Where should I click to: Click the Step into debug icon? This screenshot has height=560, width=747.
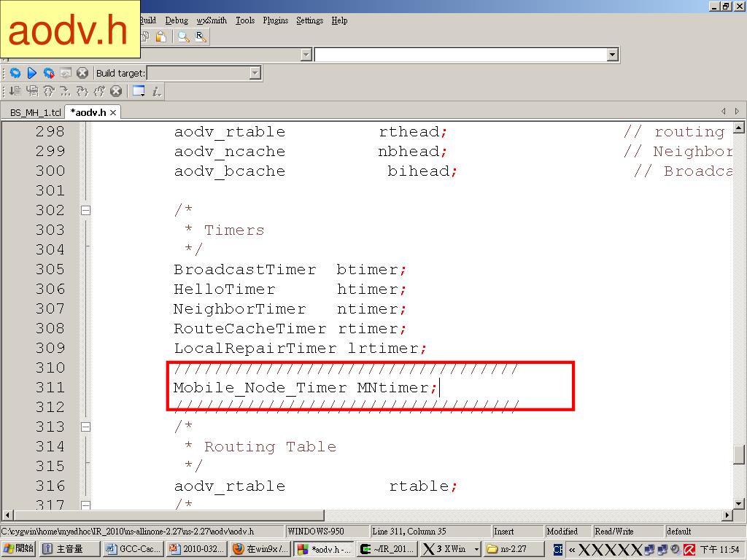[65, 91]
